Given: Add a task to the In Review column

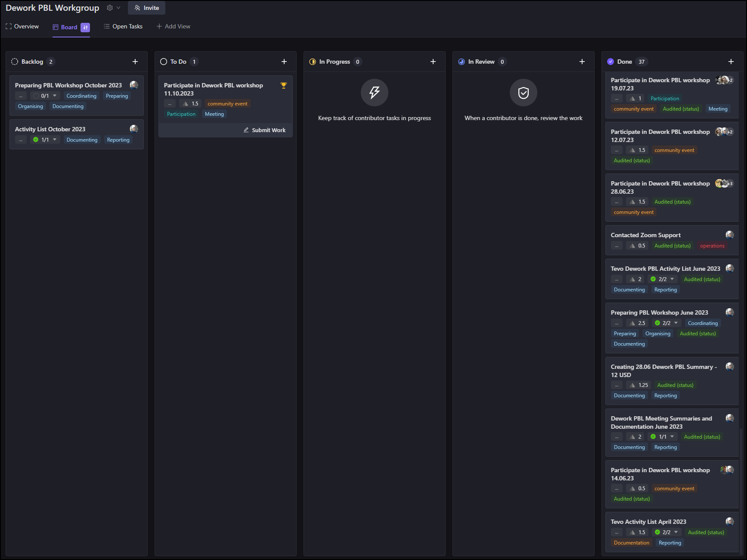Looking at the screenshot, I should point(582,62).
